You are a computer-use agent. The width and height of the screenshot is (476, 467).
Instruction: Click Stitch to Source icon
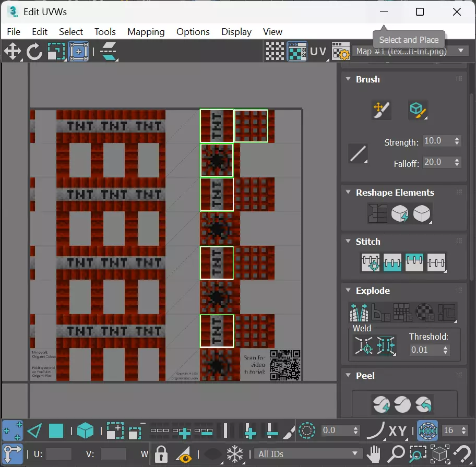[414, 262]
